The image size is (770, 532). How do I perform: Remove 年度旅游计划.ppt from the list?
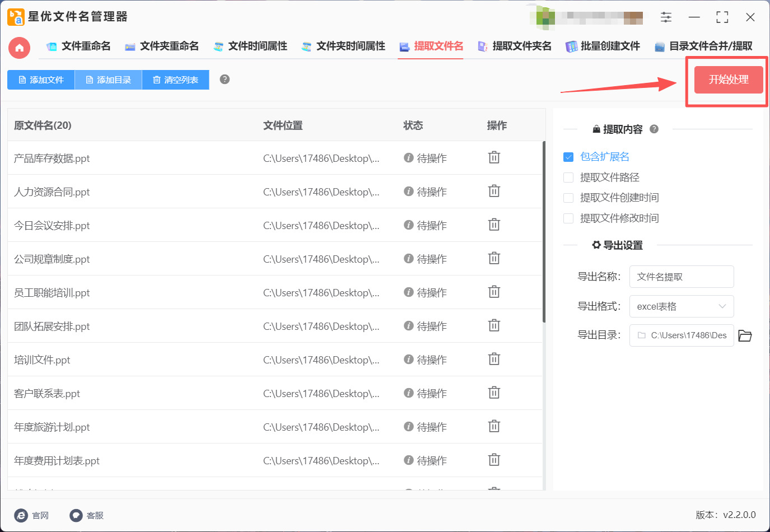tap(494, 426)
